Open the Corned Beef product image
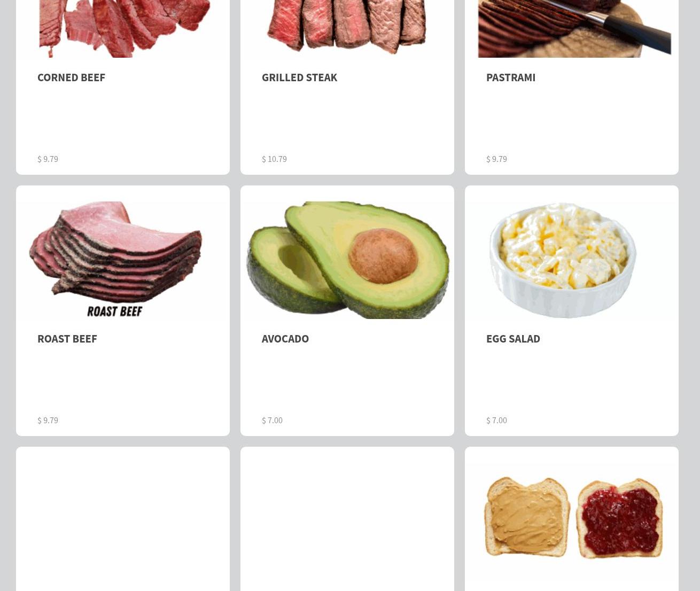The width and height of the screenshot is (700, 591). 123,28
